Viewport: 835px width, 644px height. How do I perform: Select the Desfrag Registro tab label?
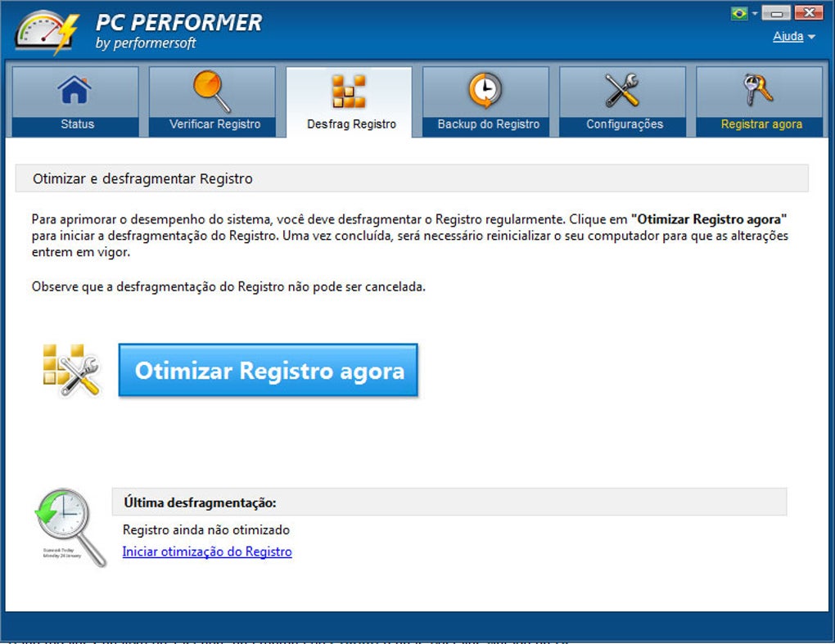coord(351,124)
